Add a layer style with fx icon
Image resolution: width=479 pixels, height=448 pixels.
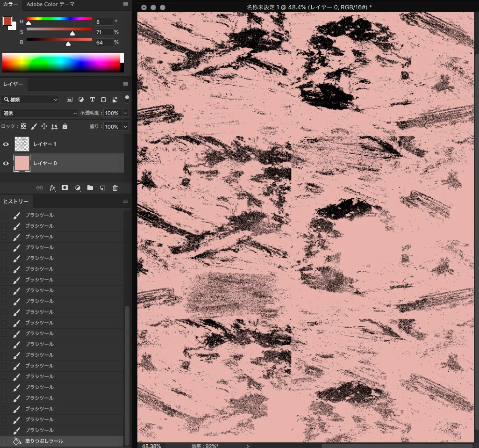52,188
